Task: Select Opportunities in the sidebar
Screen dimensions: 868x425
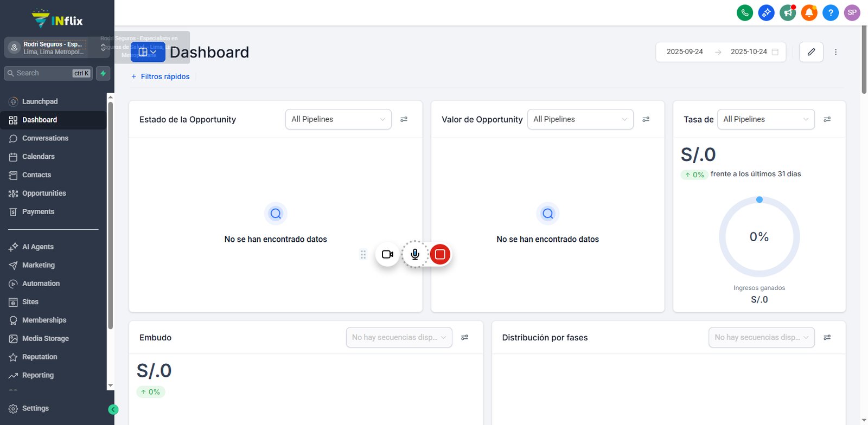Action: 53,194
